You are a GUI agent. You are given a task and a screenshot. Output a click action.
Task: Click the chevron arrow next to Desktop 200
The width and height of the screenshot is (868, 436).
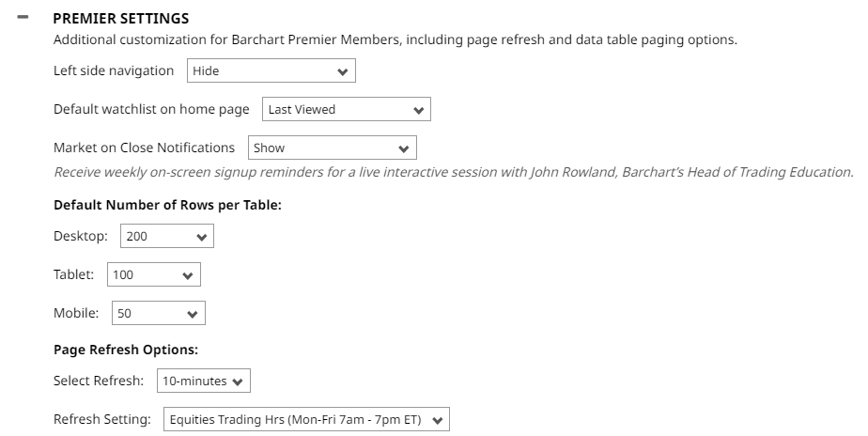coord(201,238)
